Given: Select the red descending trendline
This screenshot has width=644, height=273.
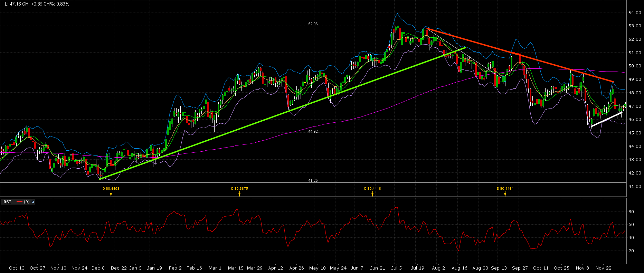Looking at the screenshot, I should (518, 55).
